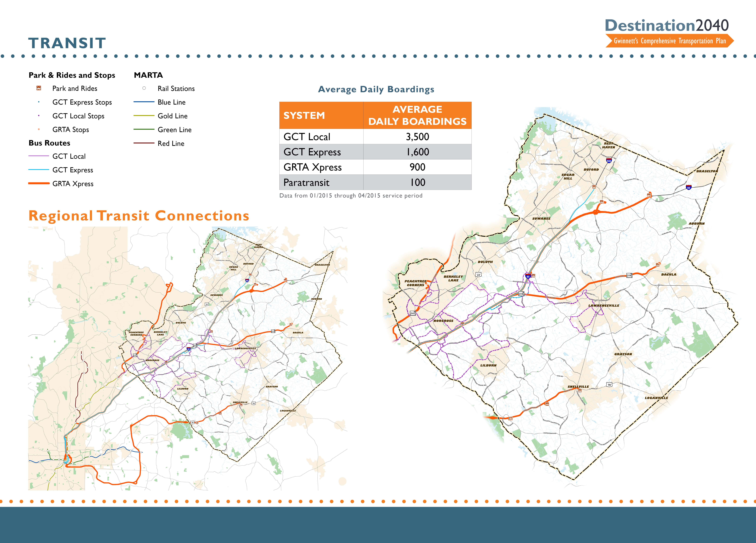This screenshot has width=756, height=543.
Task: Click the NORCROSS label on the large map
Action: click(x=443, y=321)
